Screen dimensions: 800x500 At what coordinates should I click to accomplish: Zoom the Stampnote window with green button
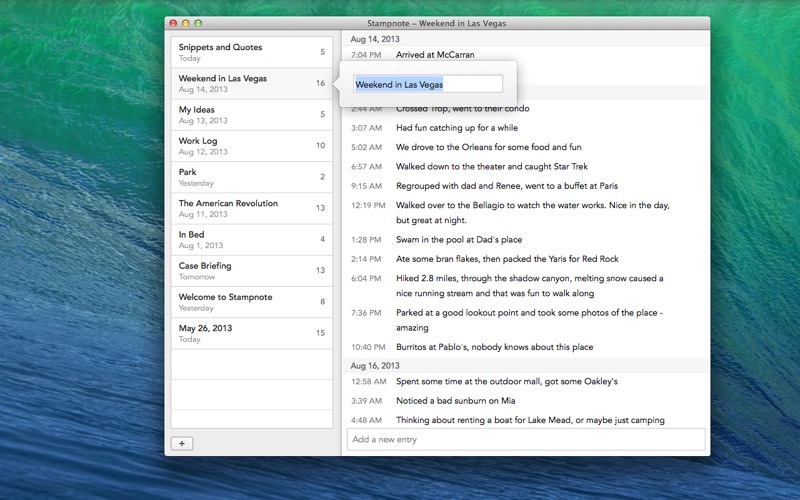click(198, 23)
